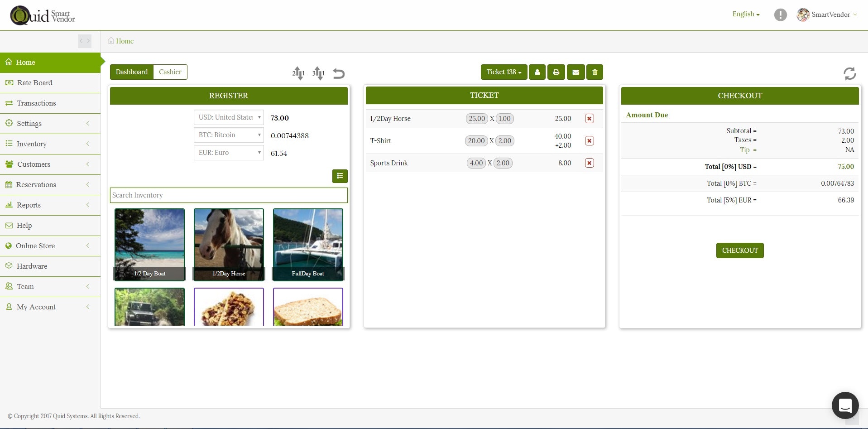Open the USD currency selector
Screen dimensions: 868x429
[228, 117]
